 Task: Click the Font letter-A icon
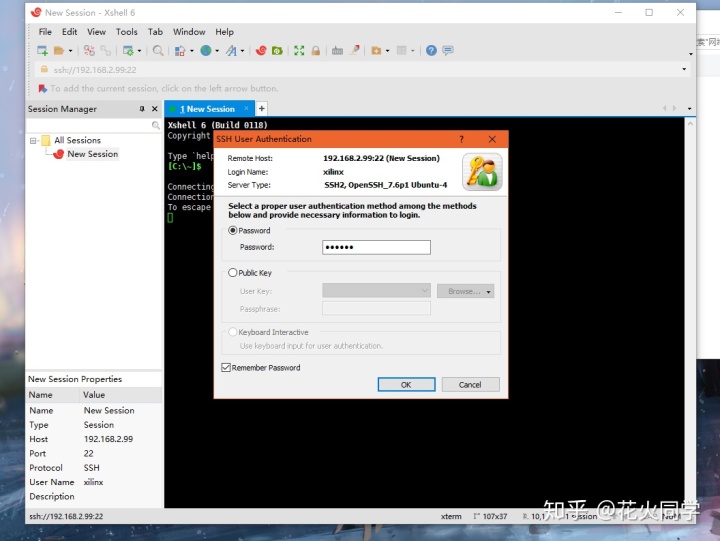pyautogui.click(x=231, y=51)
